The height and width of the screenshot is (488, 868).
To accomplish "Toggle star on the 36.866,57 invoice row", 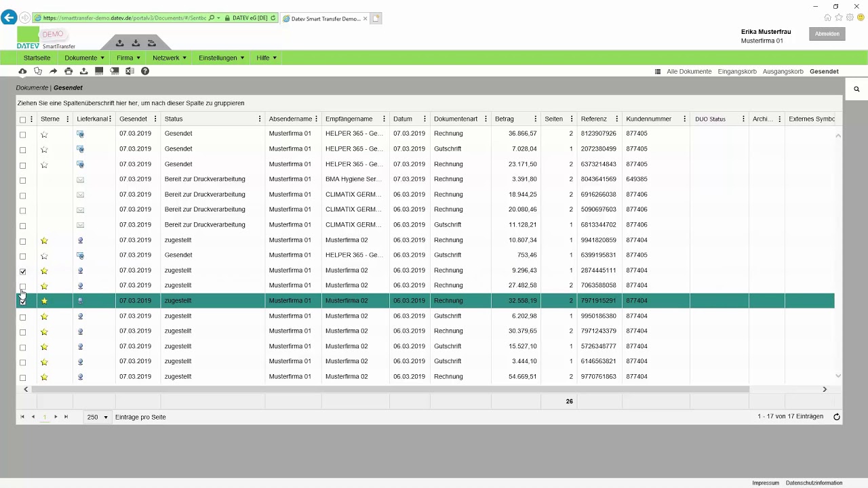I will click(44, 134).
